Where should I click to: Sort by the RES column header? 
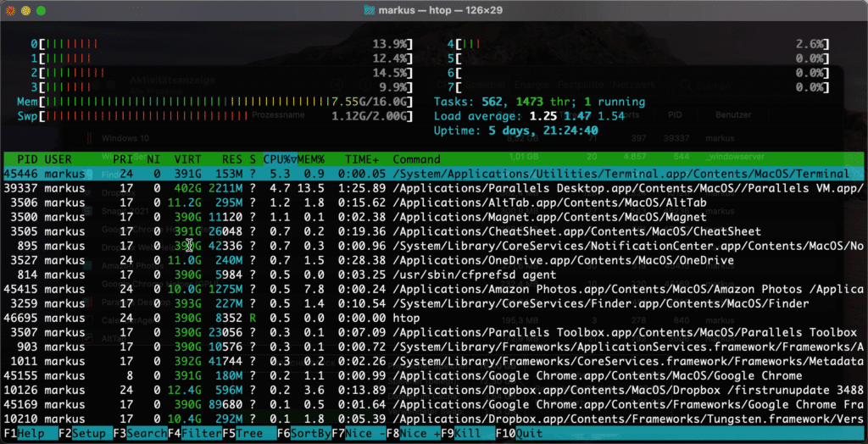coord(232,159)
